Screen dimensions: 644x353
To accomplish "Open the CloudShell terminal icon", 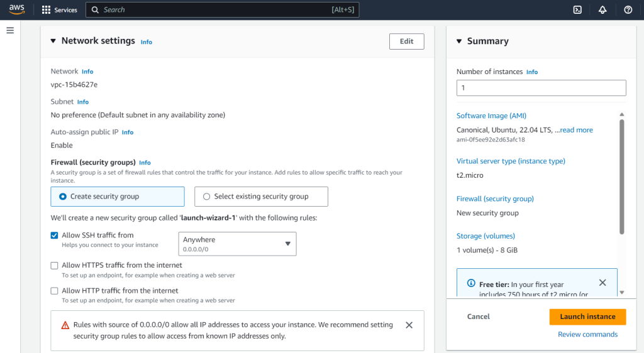I will (x=577, y=9).
